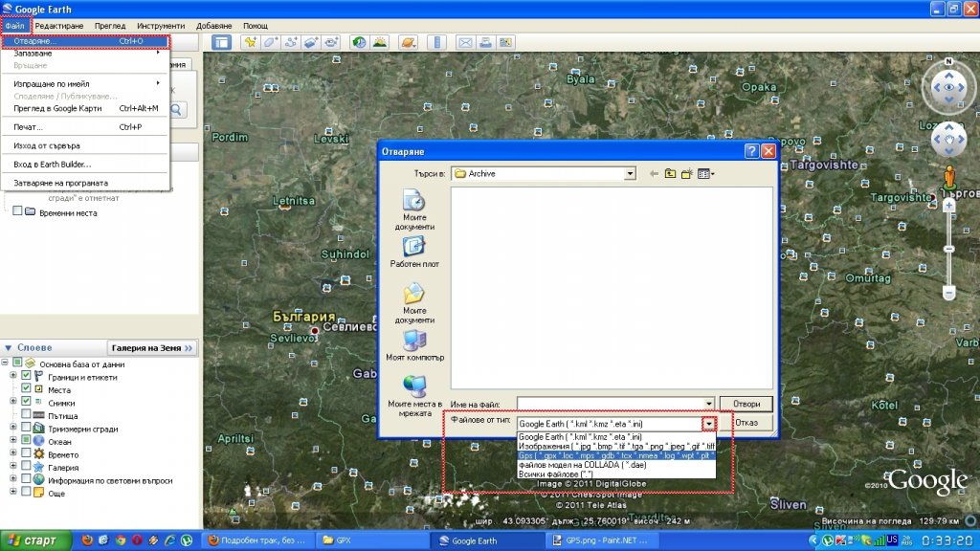Screen dimensions: 980x551
Task: Open the historical imagery clock icon
Action: point(359,42)
